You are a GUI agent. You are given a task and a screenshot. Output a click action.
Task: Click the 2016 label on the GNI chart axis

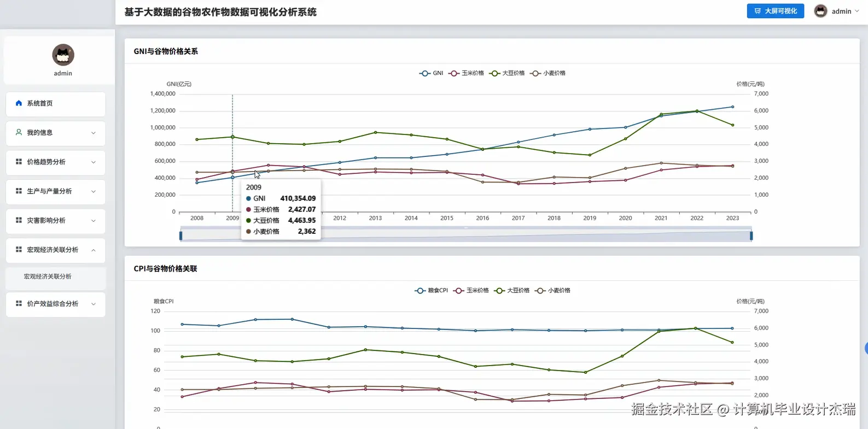click(482, 218)
